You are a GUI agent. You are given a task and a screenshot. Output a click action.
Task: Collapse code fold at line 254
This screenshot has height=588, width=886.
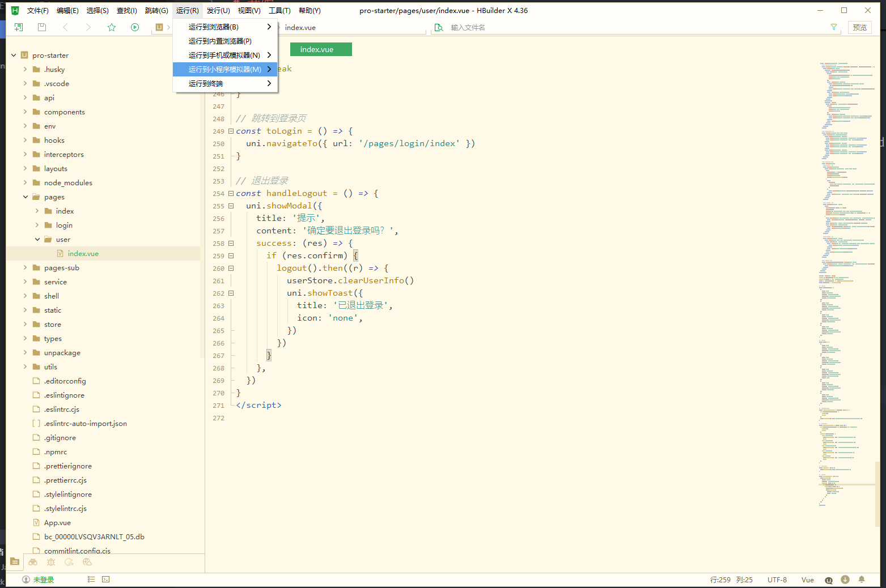tap(231, 194)
